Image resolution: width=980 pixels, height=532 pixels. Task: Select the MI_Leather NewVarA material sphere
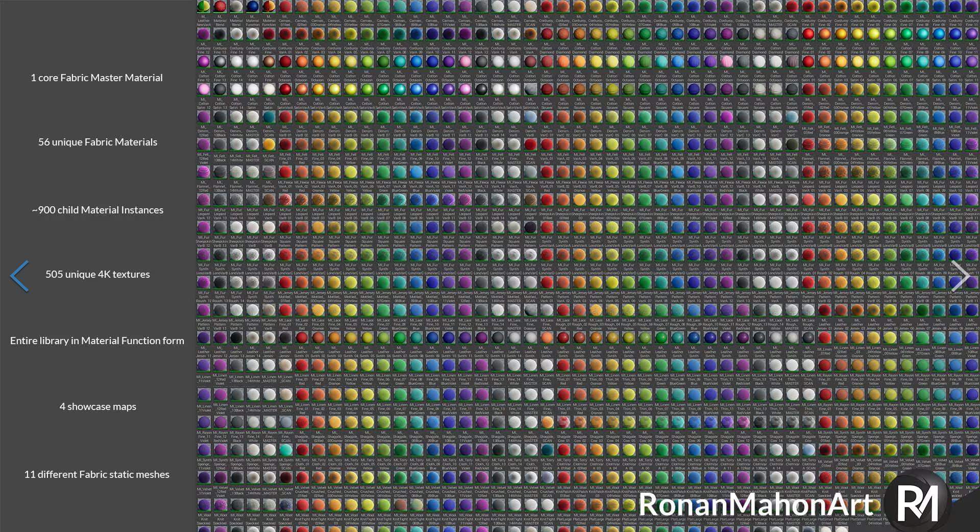[x=204, y=7]
